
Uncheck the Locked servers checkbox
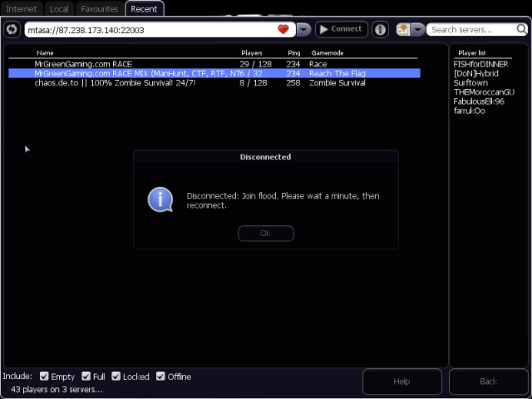[x=116, y=377]
